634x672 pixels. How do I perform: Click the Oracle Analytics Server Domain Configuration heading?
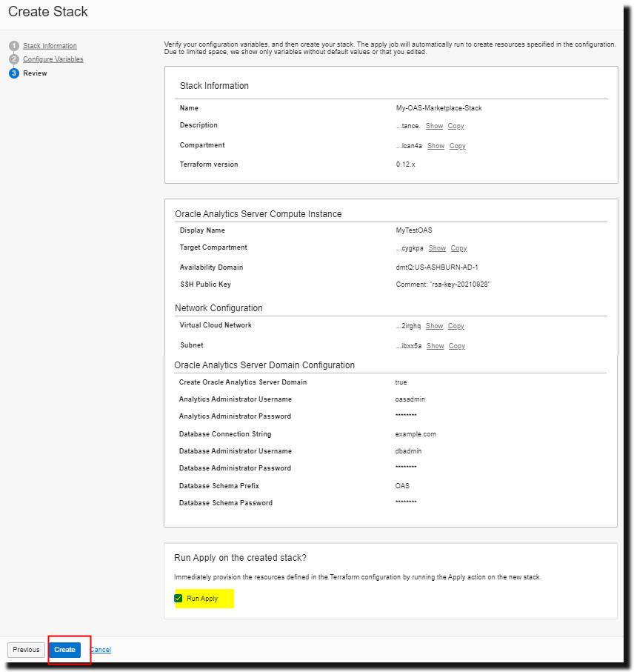(264, 365)
